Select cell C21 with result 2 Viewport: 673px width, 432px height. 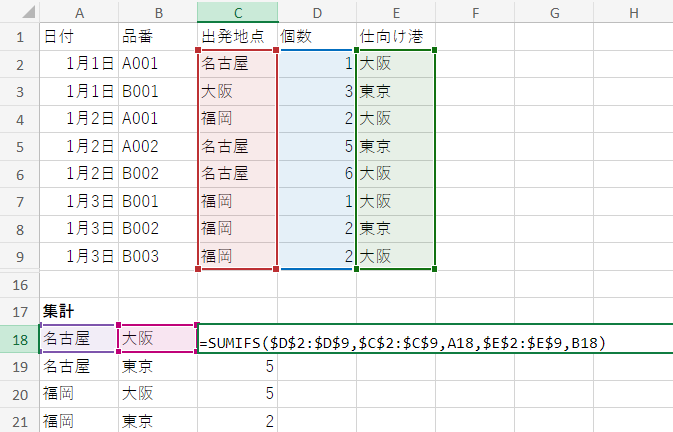237,420
